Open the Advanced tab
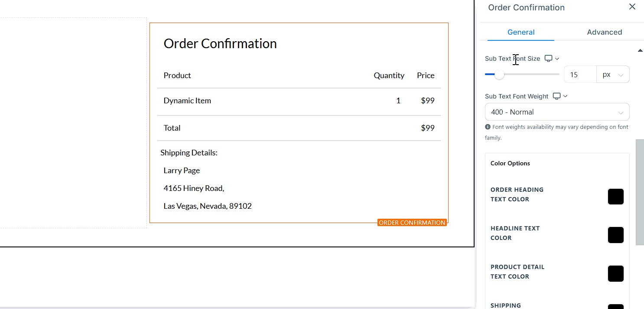The image size is (644, 309). coord(604,32)
